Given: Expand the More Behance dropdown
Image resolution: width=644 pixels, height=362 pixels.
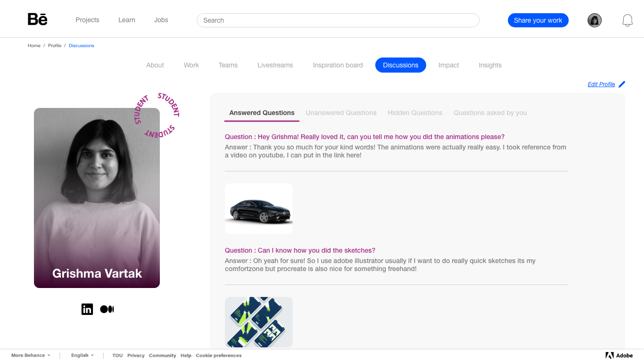Looking at the screenshot, I should pyautogui.click(x=31, y=355).
